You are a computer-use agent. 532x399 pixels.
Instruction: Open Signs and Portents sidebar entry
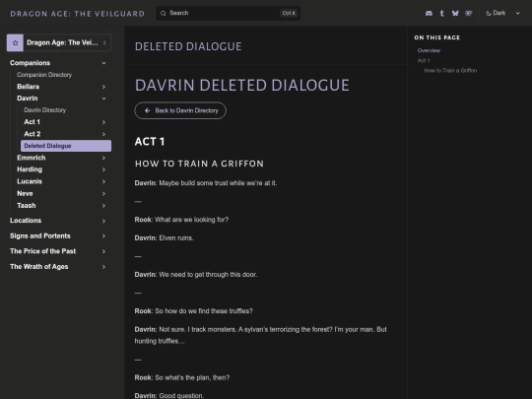point(40,235)
